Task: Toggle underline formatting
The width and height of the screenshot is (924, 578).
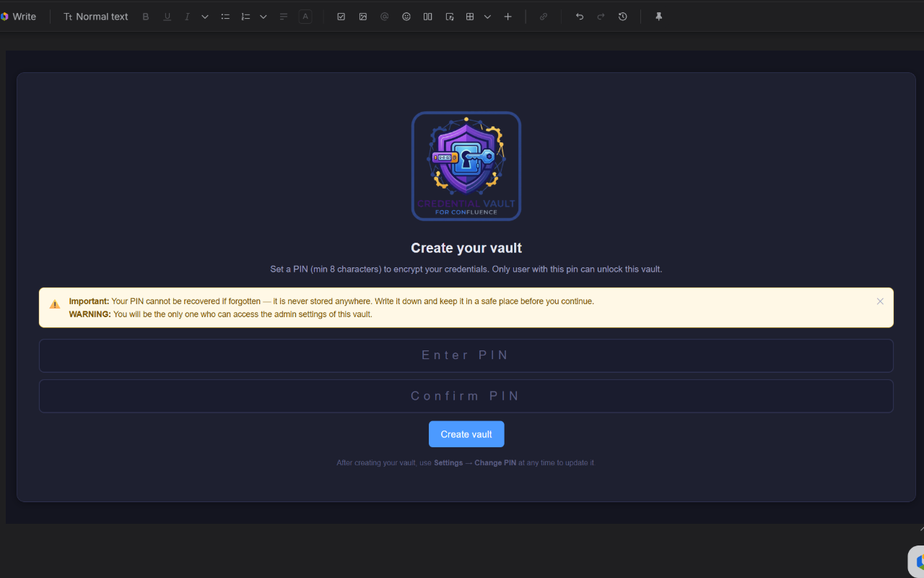Action: click(167, 17)
